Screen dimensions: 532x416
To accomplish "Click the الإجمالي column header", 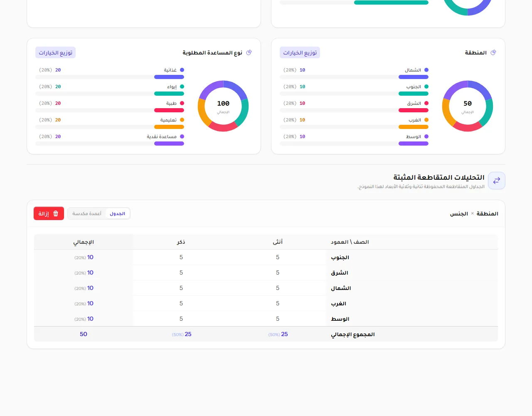I will coord(84,242).
